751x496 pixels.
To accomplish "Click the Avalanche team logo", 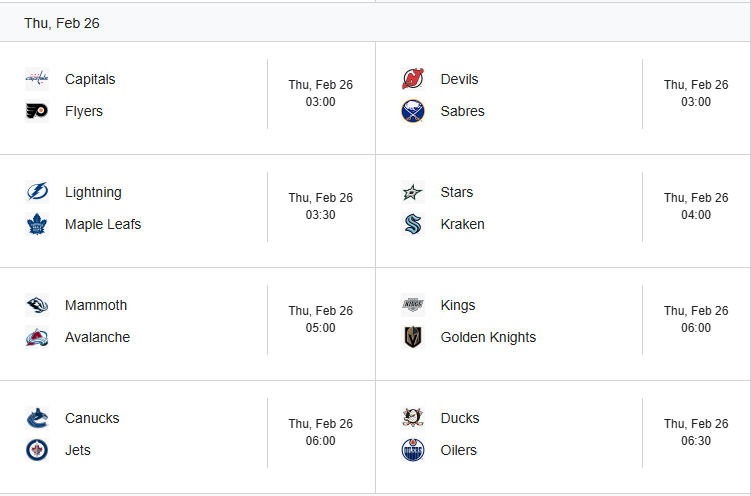I will point(37,337).
